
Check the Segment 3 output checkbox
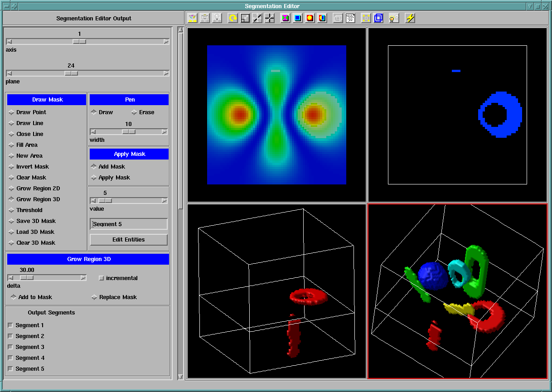pyautogui.click(x=10, y=347)
